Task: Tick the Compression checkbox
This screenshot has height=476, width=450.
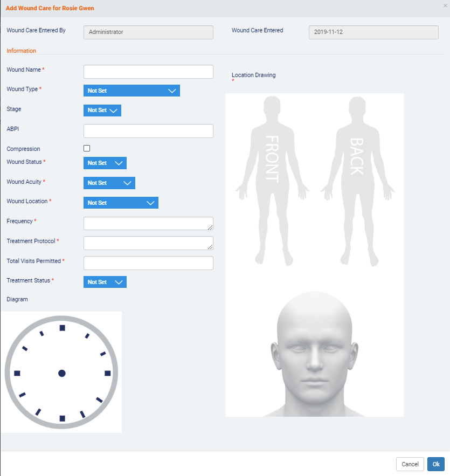Action: tap(87, 148)
